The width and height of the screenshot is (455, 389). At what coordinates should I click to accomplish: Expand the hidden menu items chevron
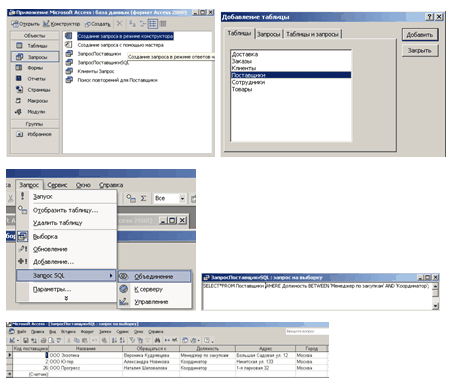click(x=66, y=298)
